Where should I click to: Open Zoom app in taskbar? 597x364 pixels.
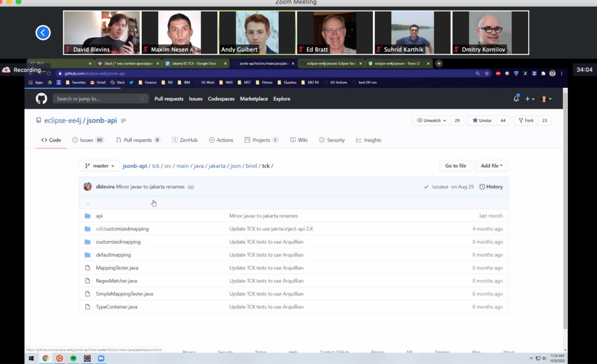101,358
